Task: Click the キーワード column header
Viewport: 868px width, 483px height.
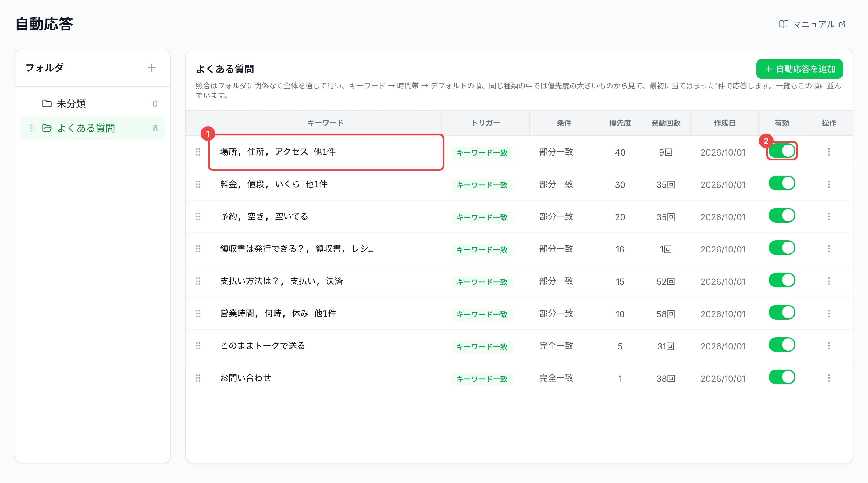Action: point(325,123)
